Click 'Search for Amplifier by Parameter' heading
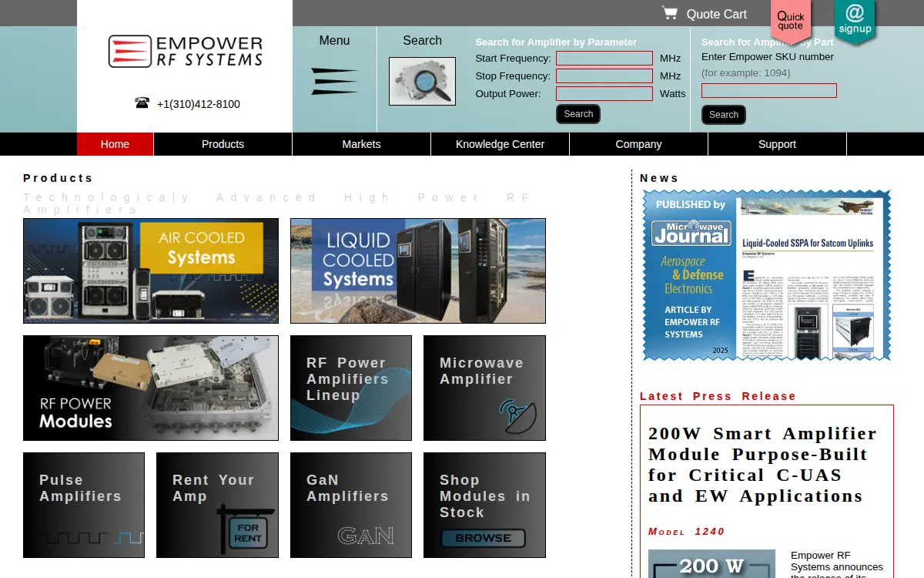Screen dimensions: 924x578 [556, 42]
